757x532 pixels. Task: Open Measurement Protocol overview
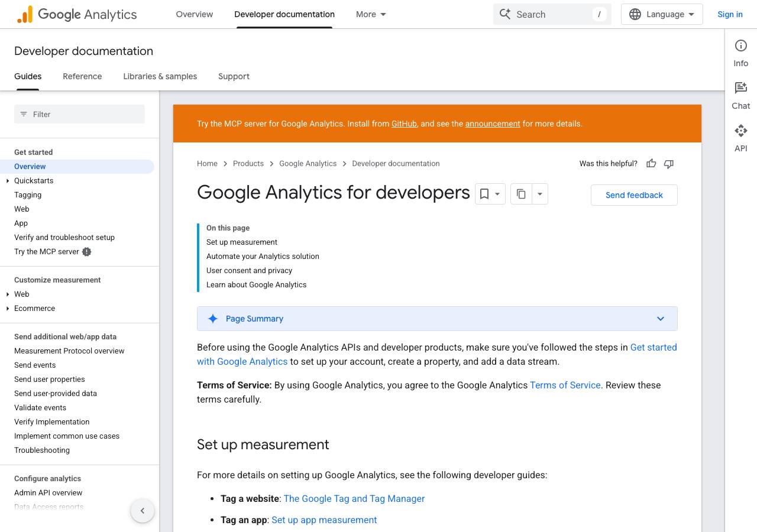69,351
